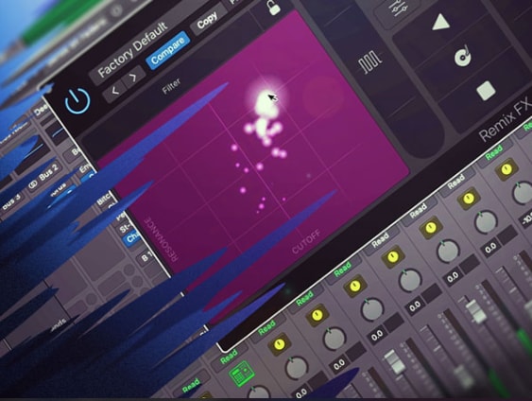
Task: Go to the next preset arrow
Action: point(133,78)
